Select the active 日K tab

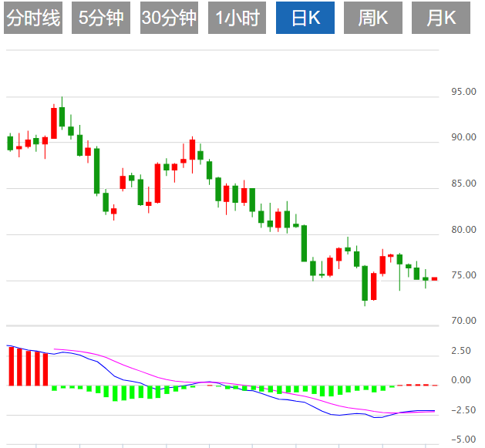point(306,19)
